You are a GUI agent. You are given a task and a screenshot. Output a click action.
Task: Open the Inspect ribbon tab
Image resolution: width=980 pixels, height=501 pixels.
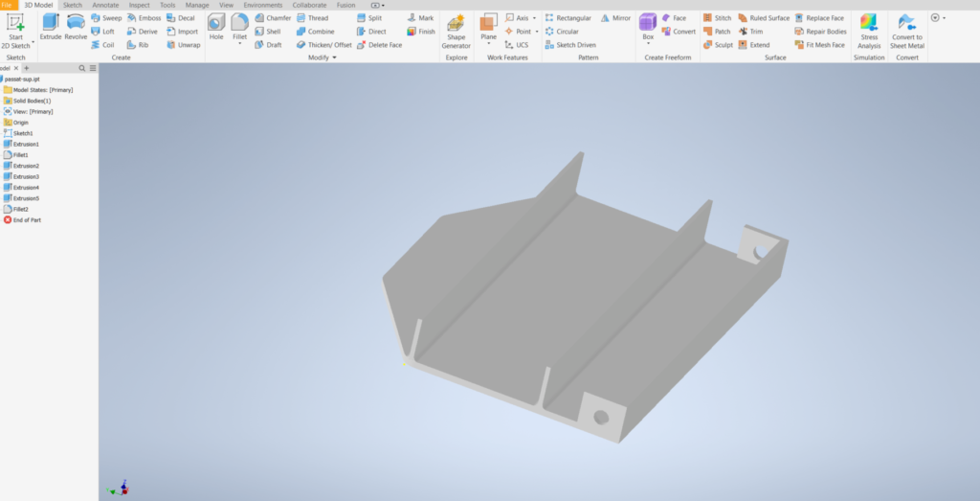tap(140, 5)
